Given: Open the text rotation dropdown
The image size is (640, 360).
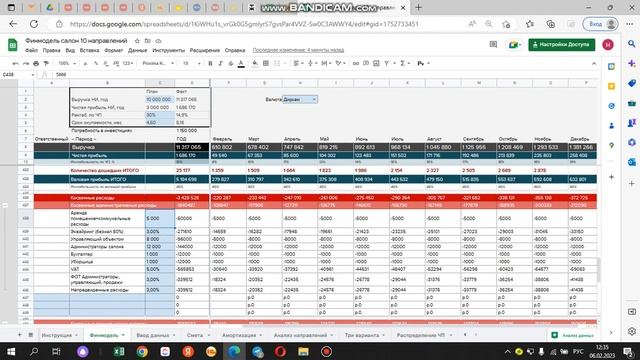Looking at the screenshot, I should [340, 64].
